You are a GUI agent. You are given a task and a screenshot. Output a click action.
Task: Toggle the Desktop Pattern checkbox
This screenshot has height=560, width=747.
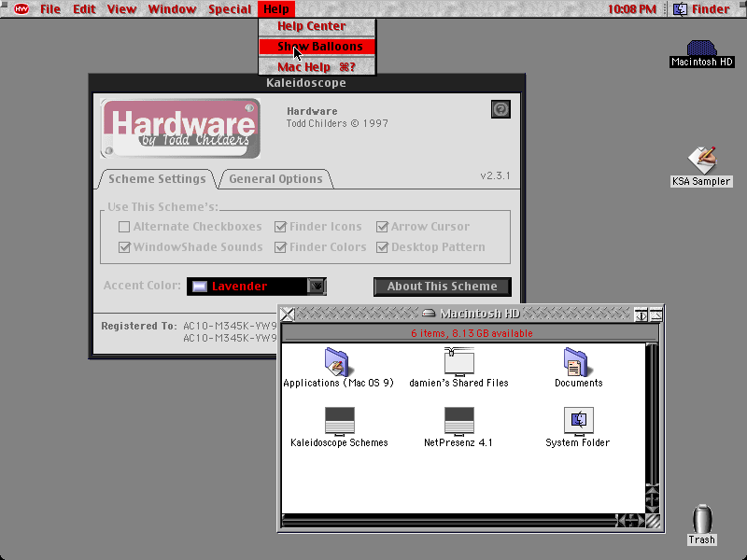(382, 247)
